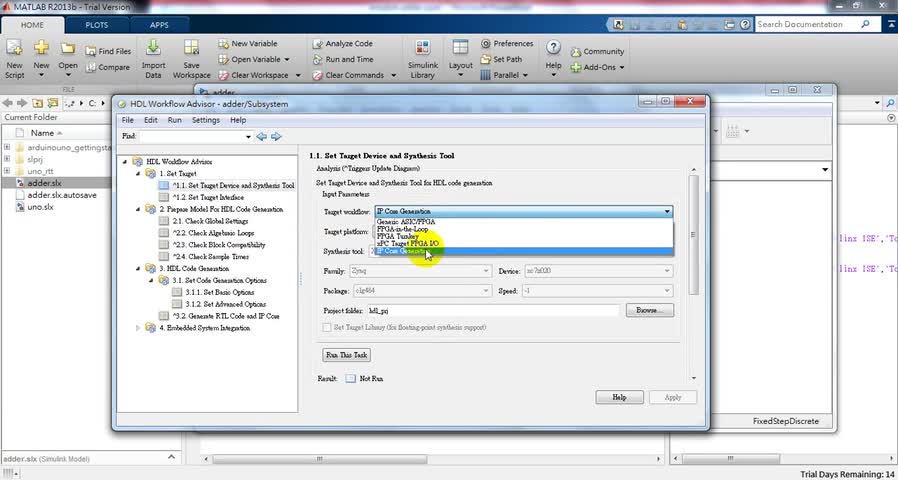
Task: Click the Compare files tool
Action: 108,67
